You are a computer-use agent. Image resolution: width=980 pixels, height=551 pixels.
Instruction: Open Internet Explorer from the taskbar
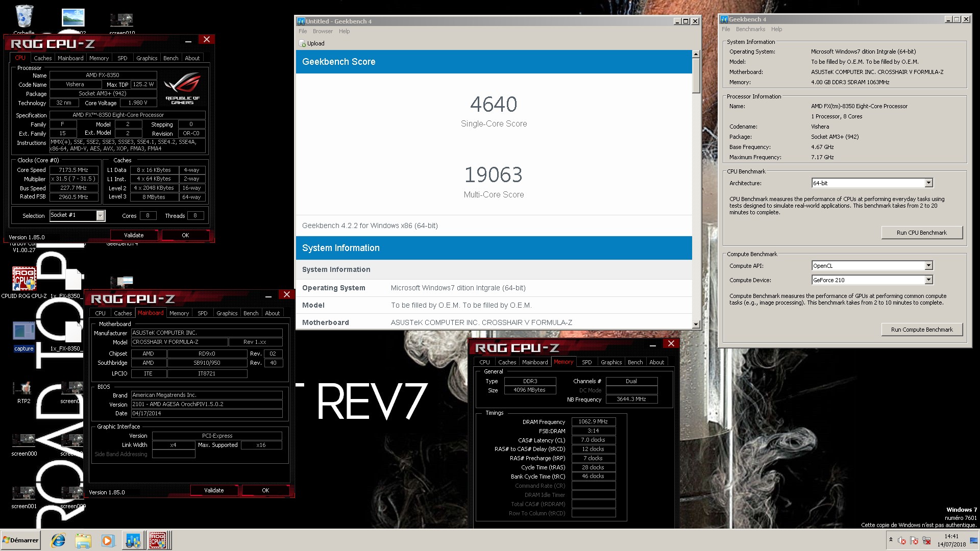pyautogui.click(x=58, y=540)
